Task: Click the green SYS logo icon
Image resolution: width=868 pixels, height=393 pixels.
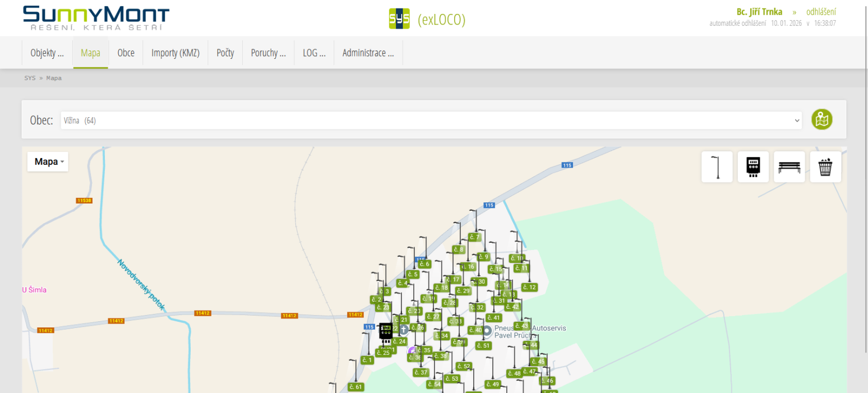Action: pos(399,19)
